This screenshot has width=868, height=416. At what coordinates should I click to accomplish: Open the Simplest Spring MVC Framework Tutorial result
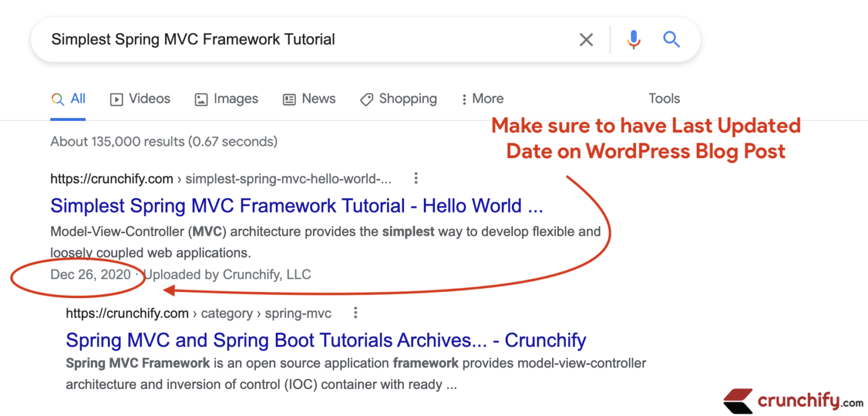click(x=297, y=205)
